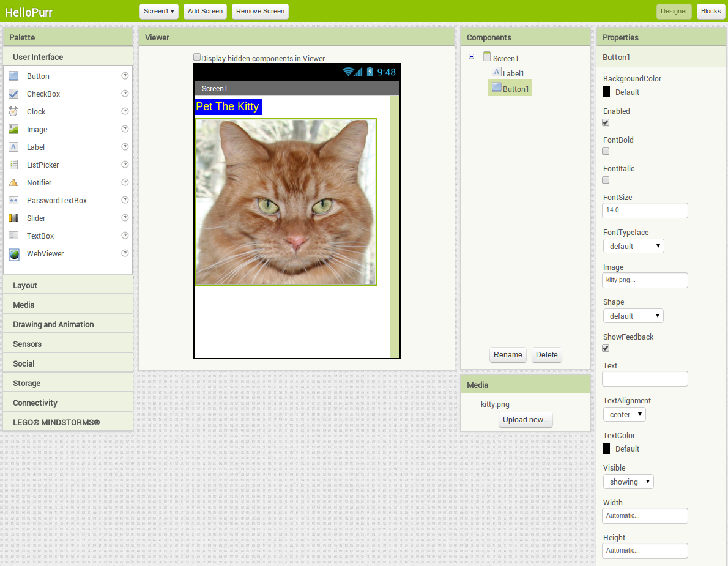Open help icon next to ListPicker

point(125,165)
